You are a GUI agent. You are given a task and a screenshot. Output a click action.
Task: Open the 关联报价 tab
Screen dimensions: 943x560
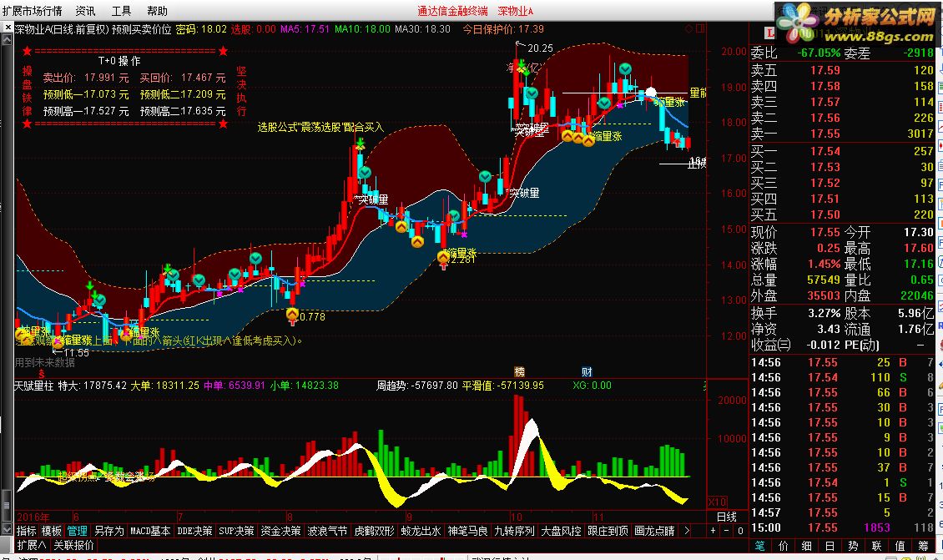point(74,545)
